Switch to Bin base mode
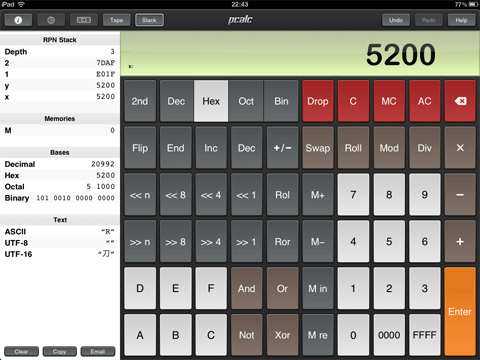Screen dimensions: 480x360 coord(281,101)
